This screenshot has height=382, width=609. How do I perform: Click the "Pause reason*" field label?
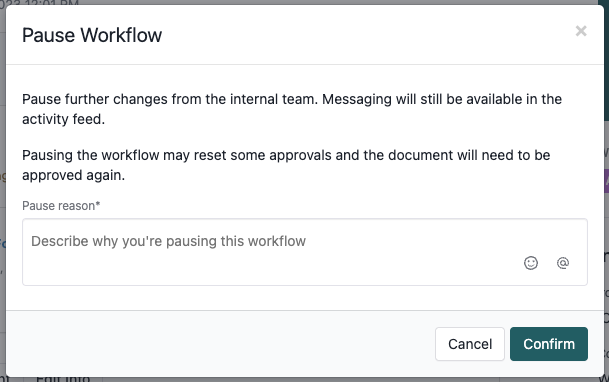tap(61, 206)
